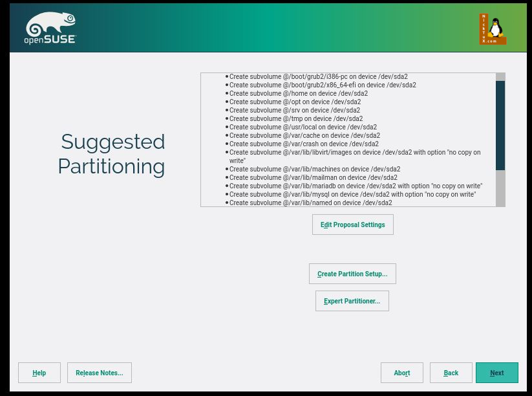Click the @/var/lib/libvirt/images subvolume entry
532x396 pixels.
[x=354, y=153]
